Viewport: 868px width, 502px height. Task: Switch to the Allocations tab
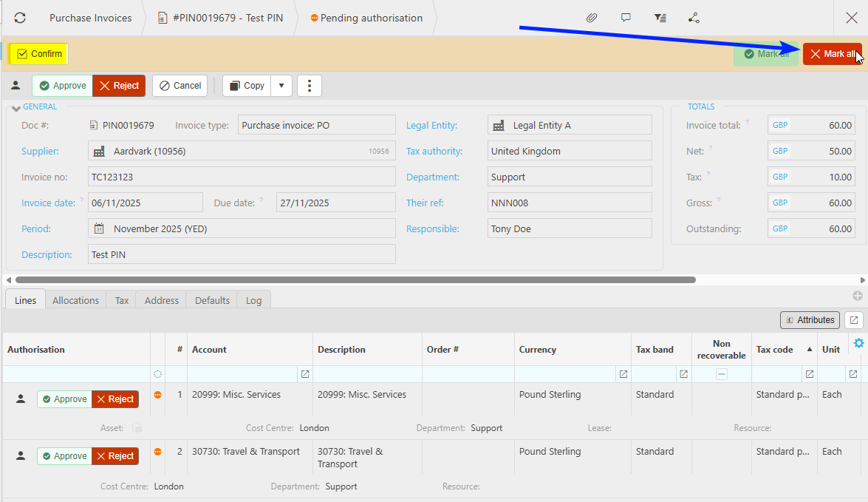75,300
